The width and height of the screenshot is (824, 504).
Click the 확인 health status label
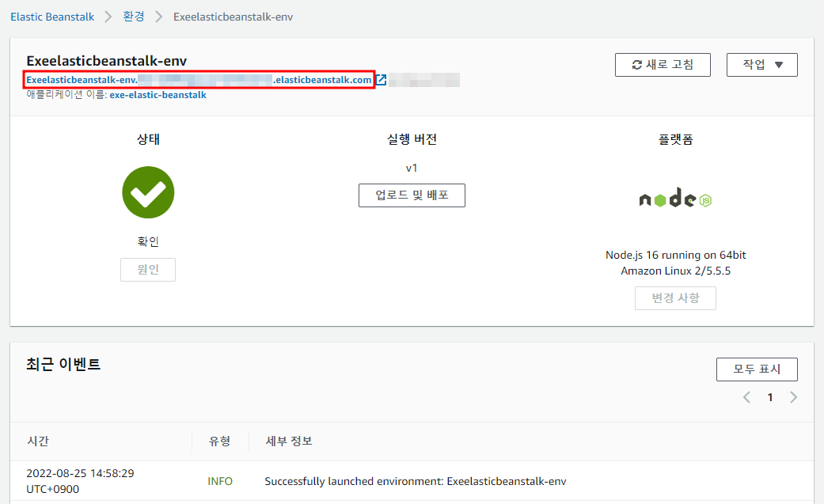[x=148, y=242]
